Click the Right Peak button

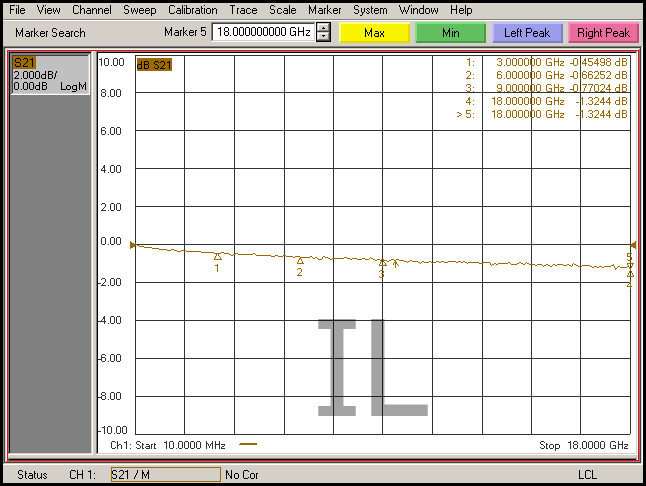point(603,33)
